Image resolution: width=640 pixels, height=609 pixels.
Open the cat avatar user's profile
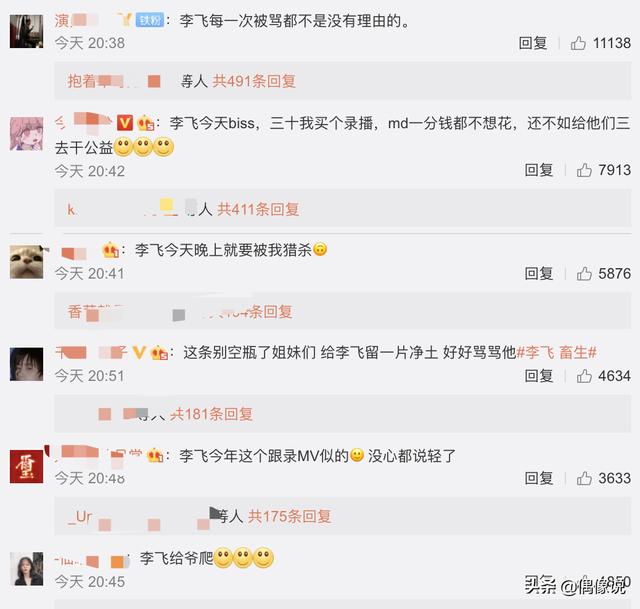[26, 262]
